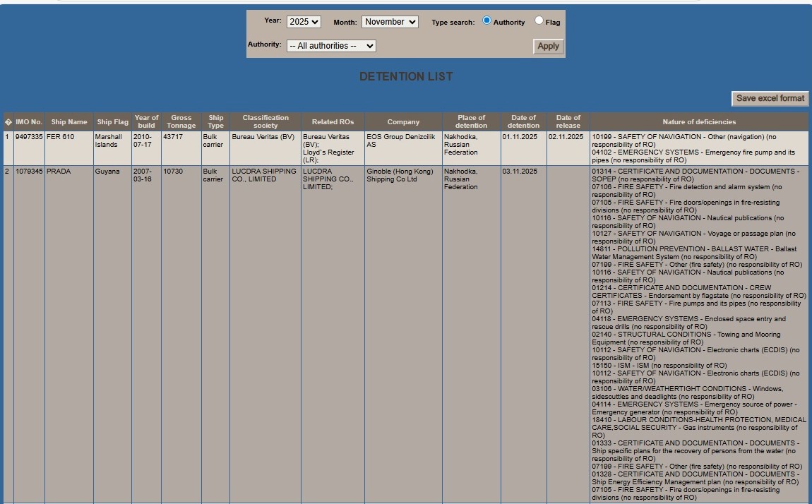Click the Classification society column header
The width and height of the screenshot is (812, 504).
coord(265,122)
